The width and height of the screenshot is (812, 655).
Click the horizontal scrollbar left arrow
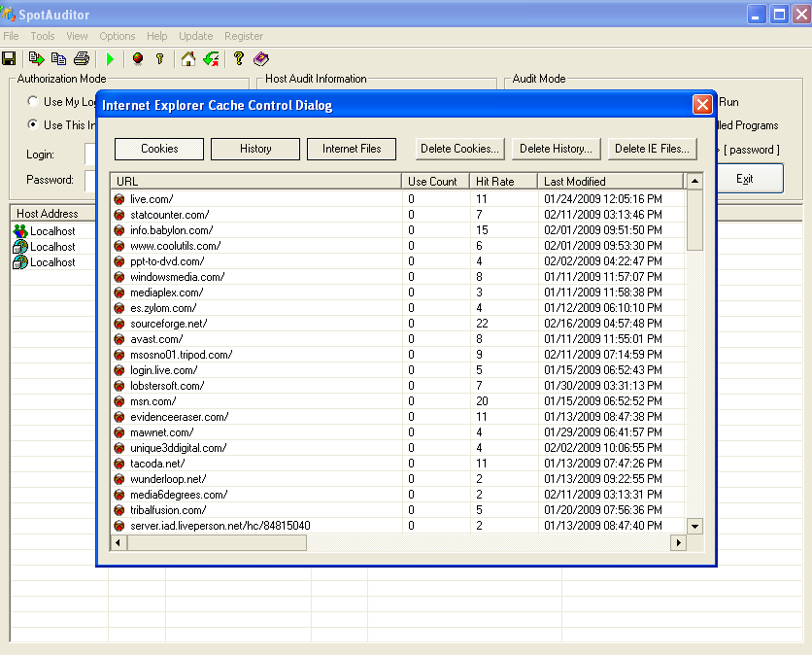click(x=118, y=542)
